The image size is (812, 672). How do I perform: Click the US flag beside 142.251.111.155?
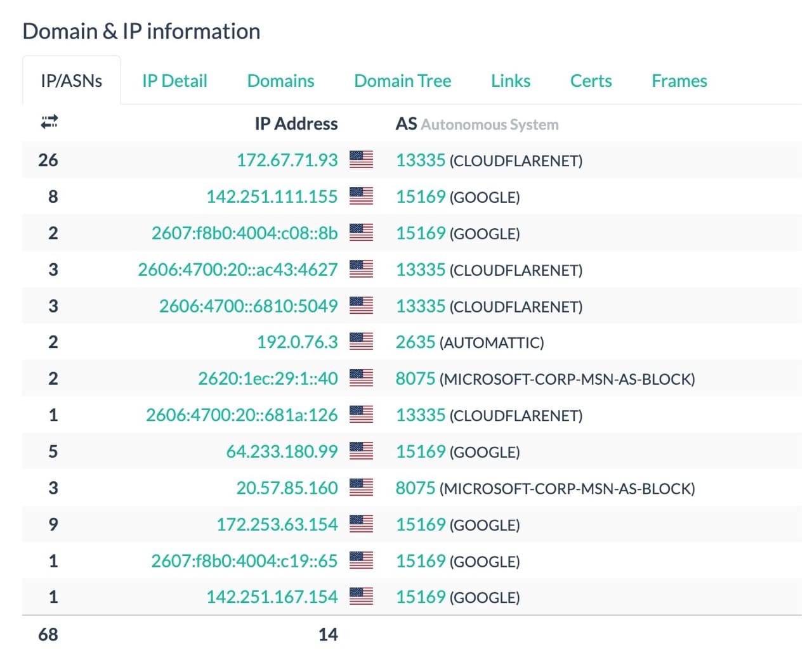(x=361, y=196)
